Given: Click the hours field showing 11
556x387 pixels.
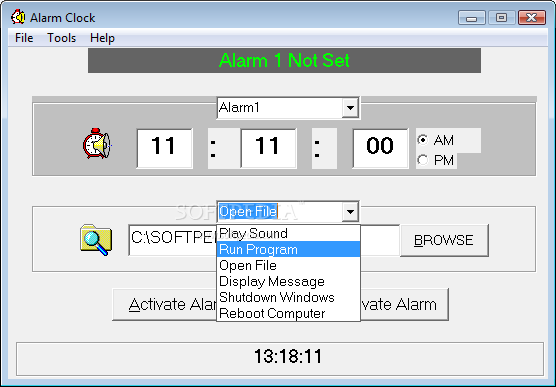Looking at the screenshot, I should tap(165, 148).
